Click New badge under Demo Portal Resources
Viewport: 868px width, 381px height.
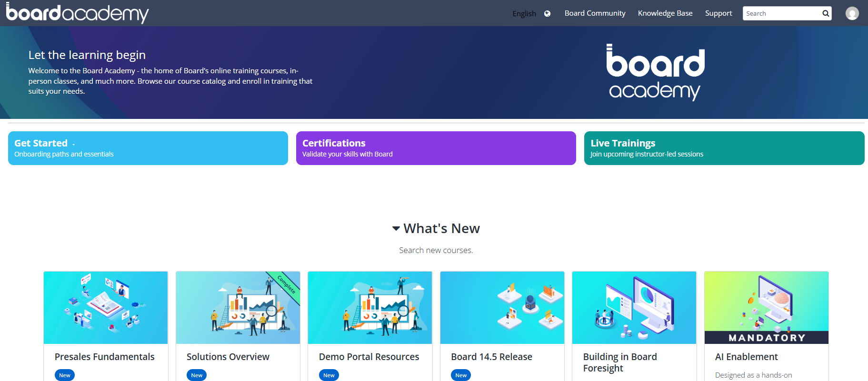tap(329, 375)
